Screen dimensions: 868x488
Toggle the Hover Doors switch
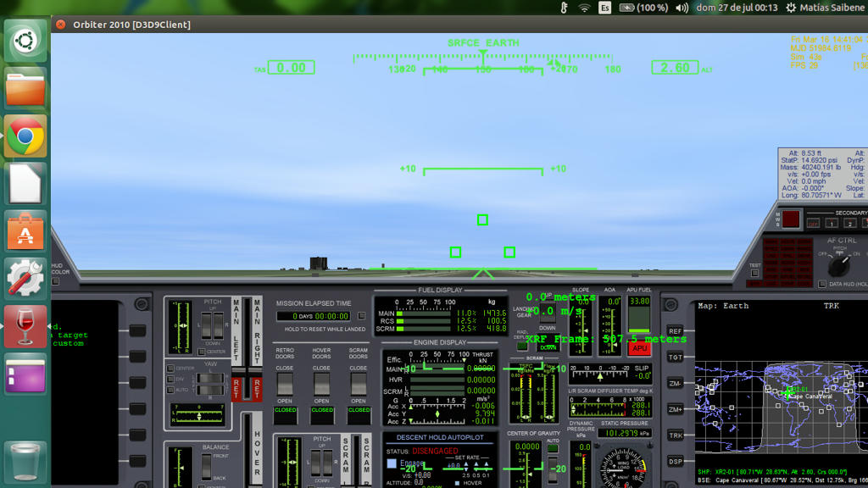pyautogui.click(x=321, y=384)
